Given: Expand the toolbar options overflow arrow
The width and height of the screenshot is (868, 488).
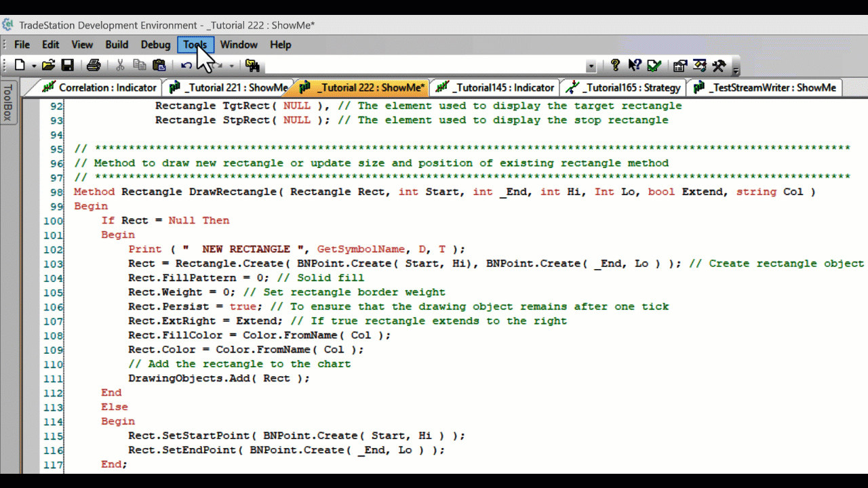Looking at the screenshot, I should 736,68.
